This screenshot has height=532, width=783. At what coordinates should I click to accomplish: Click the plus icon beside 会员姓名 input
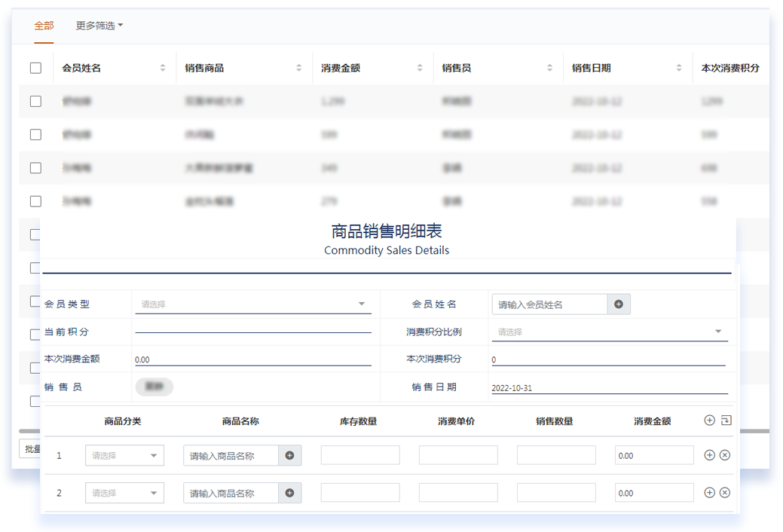[619, 304]
